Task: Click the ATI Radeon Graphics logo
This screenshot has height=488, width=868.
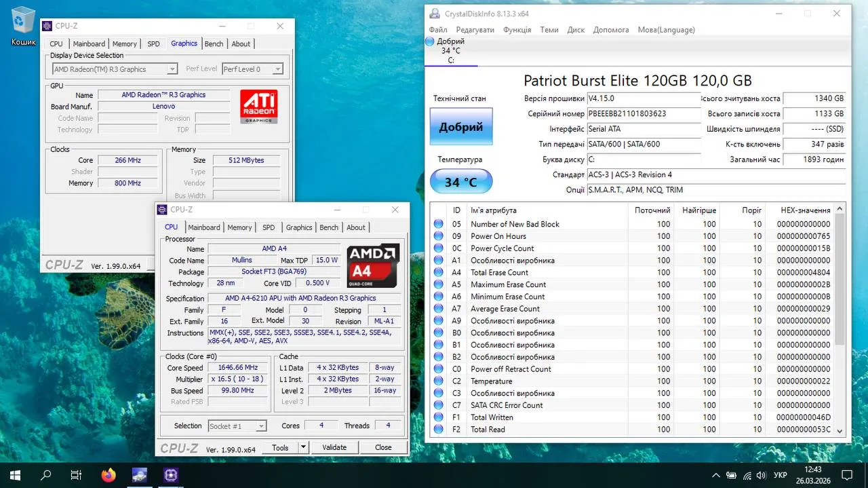Action: click(259, 107)
